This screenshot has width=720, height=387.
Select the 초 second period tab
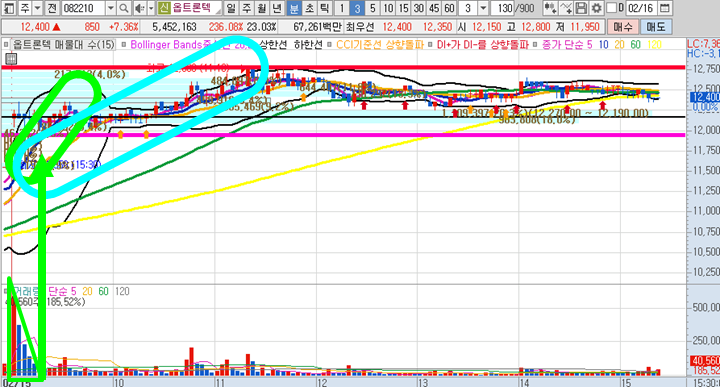point(309,8)
